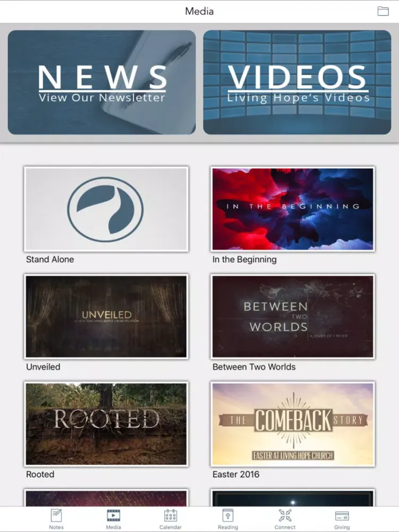Open the VIDEOS Living Hope's Videos banner
Viewport: 399px width, 532px height.
tap(297, 82)
